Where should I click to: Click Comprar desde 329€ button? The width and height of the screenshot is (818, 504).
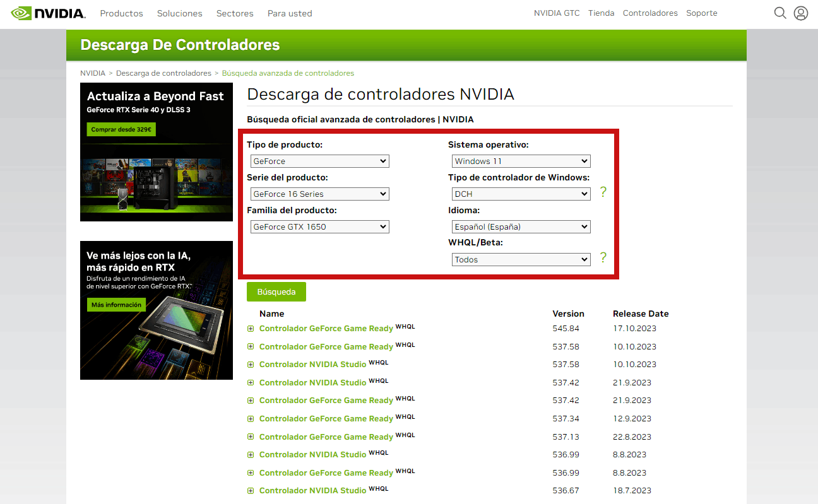pos(121,129)
